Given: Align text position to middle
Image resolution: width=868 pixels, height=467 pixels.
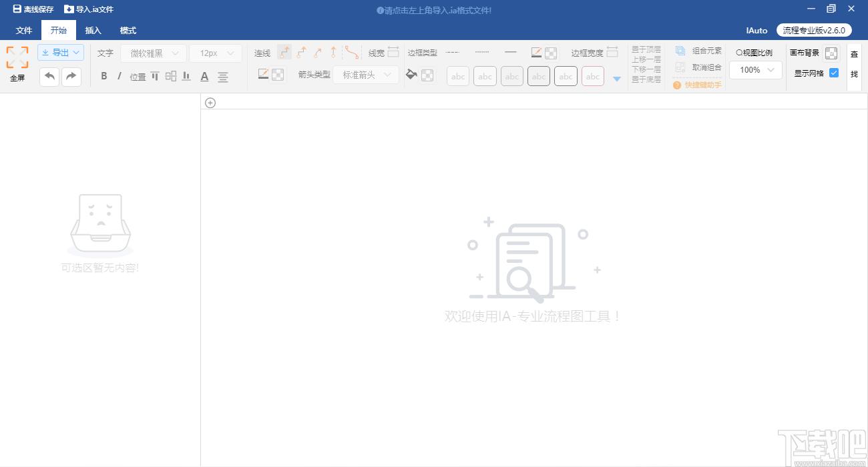Looking at the screenshot, I should [x=171, y=76].
